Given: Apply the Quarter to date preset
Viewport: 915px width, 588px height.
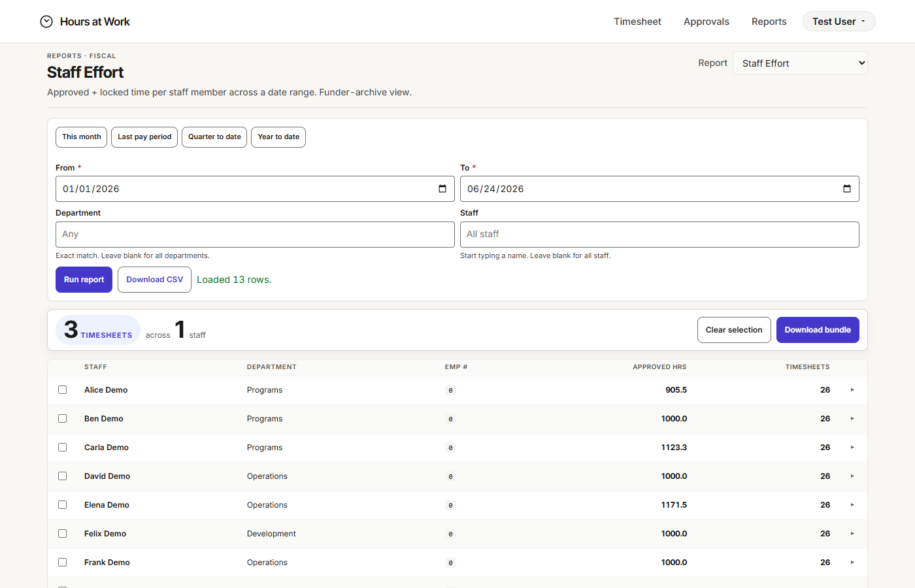Looking at the screenshot, I should (214, 137).
